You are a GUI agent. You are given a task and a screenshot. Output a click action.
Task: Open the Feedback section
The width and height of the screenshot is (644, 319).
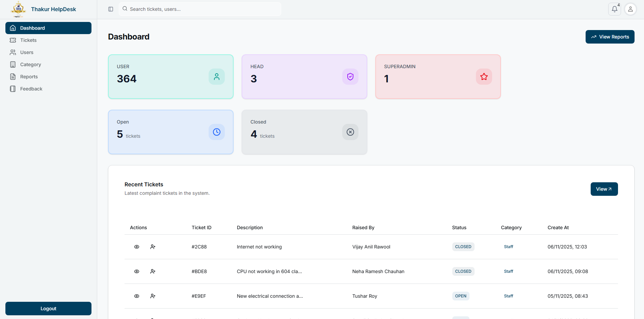click(31, 89)
